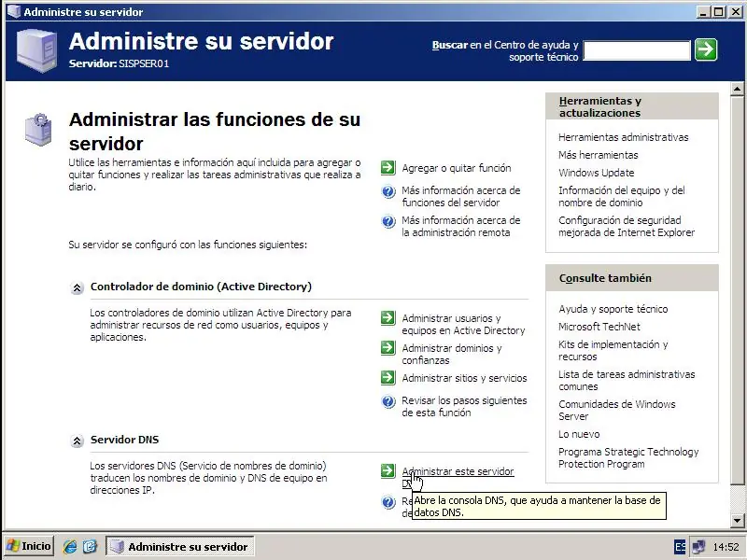
Task: Open Más herramientas link
Action: [598, 155]
